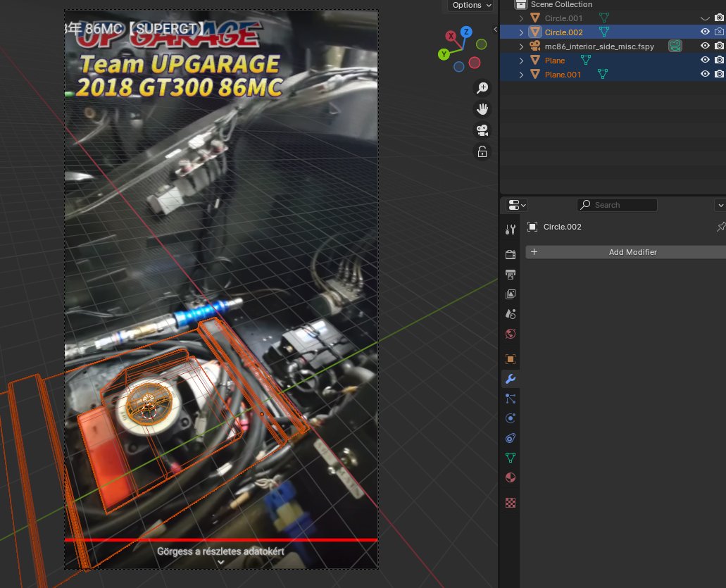Click the red X axis gizmo ball
The image size is (726, 588).
451,36
